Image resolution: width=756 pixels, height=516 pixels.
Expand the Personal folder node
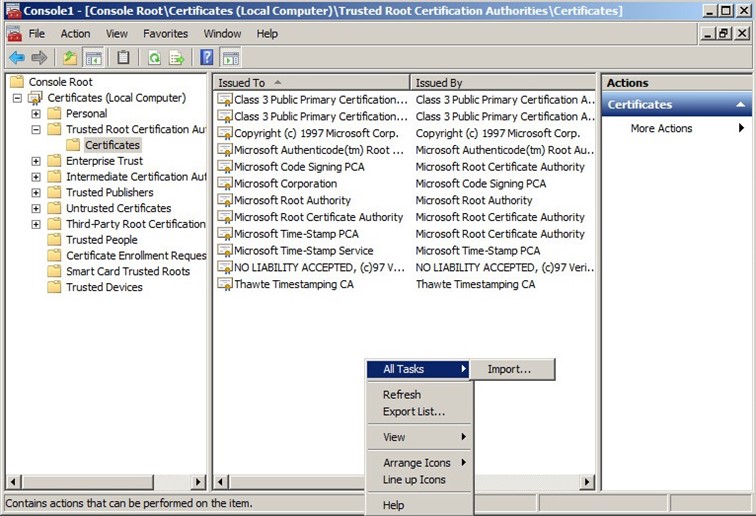tap(36, 114)
